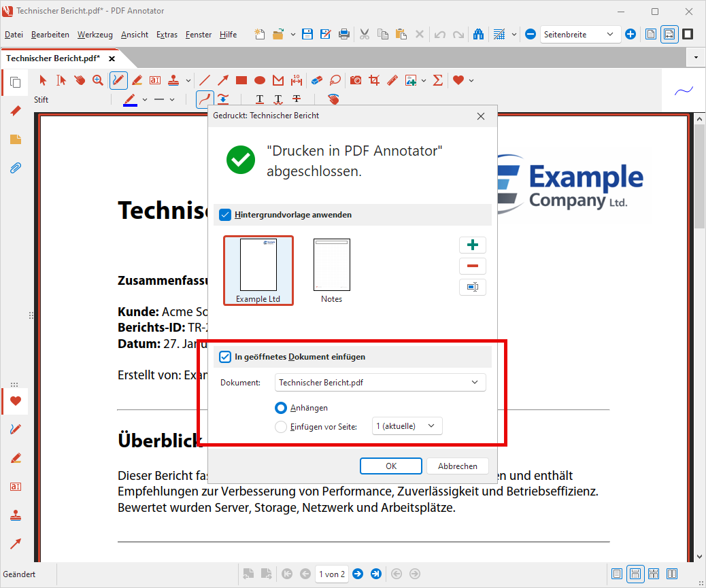Select the Rectangle shape tool
The image size is (706, 588).
click(241, 80)
